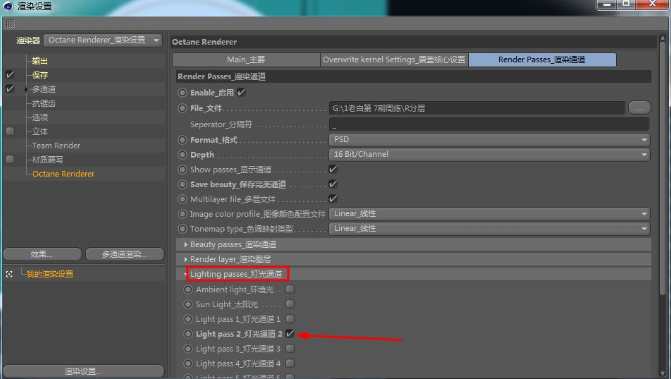Click the Format parameter circle button
Viewport: 671px width, 379px height.
(183, 140)
